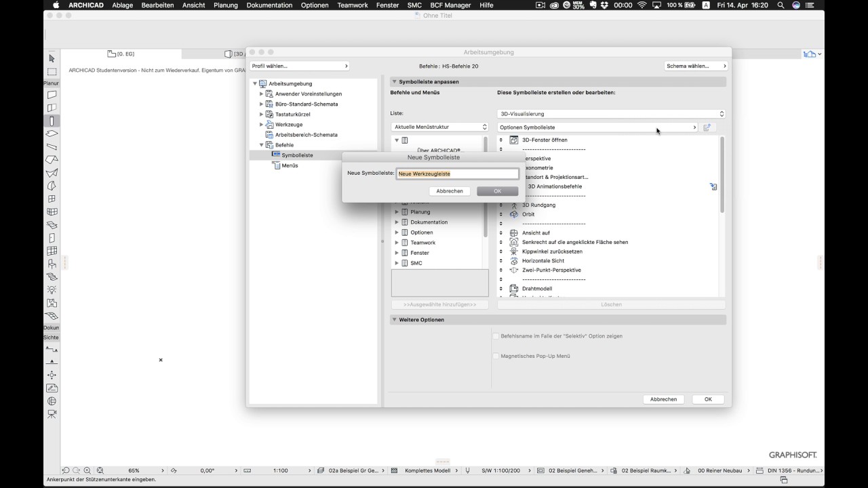Open the Wi-Fi menu bar icon
The width and height of the screenshot is (868, 488).
(x=642, y=5)
